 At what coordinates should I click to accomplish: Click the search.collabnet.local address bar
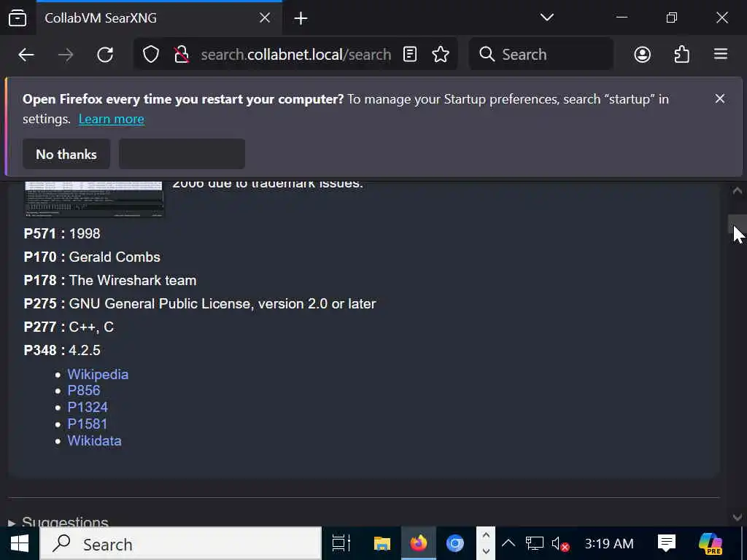tap(295, 54)
